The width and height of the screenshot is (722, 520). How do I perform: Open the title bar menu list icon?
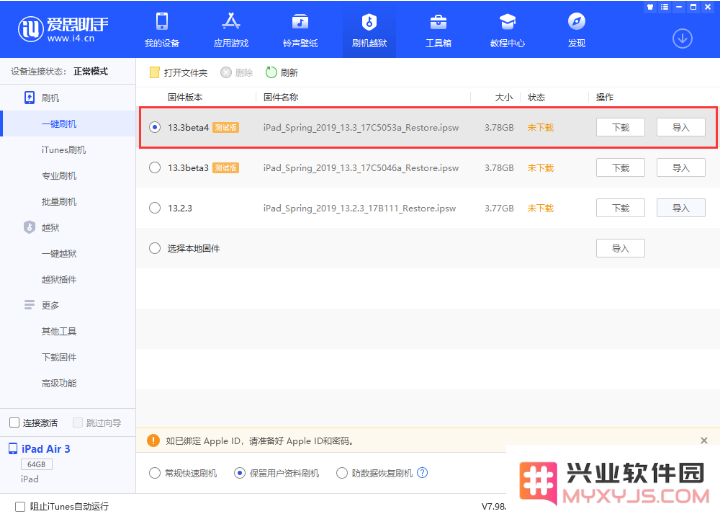point(664,7)
